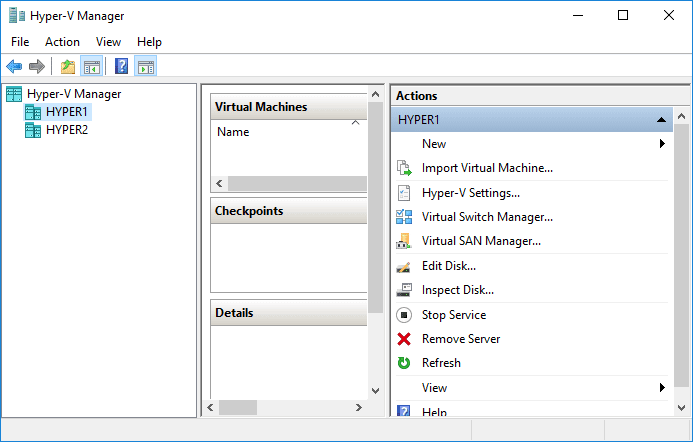Click the Stop Service square icon

pos(404,315)
